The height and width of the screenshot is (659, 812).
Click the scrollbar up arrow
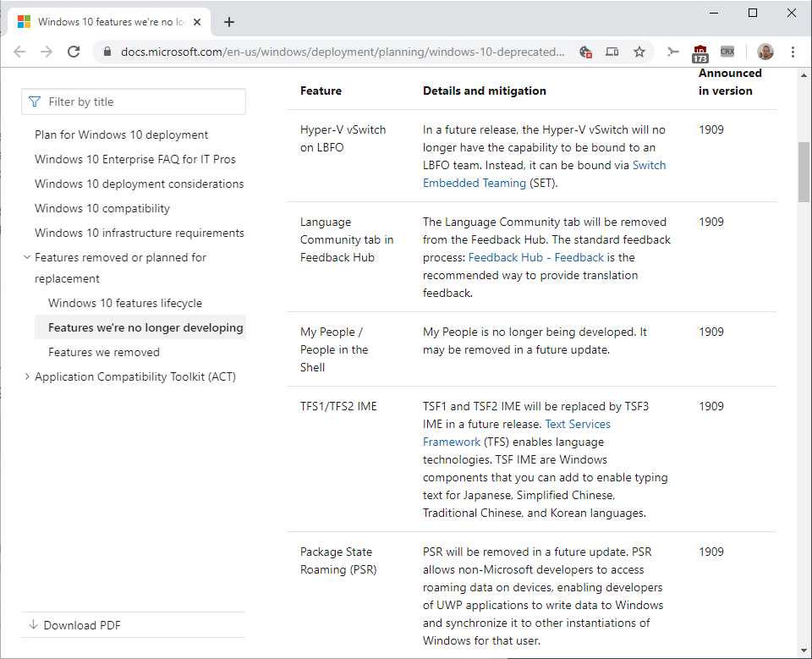point(804,75)
